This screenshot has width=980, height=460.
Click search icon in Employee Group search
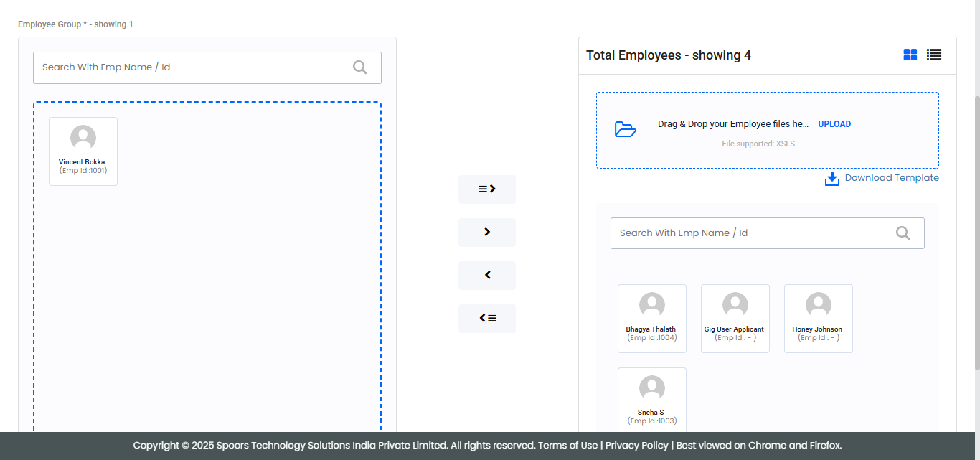click(359, 67)
